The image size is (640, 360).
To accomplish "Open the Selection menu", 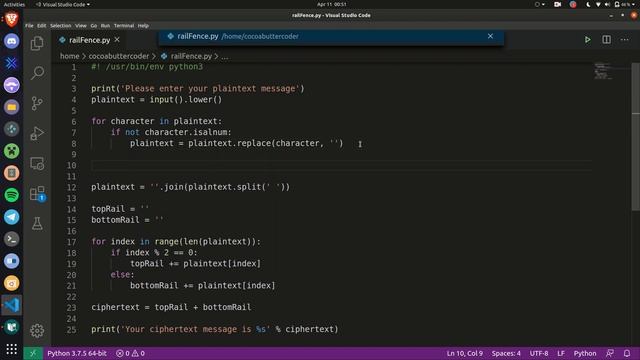I will (x=60, y=25).
